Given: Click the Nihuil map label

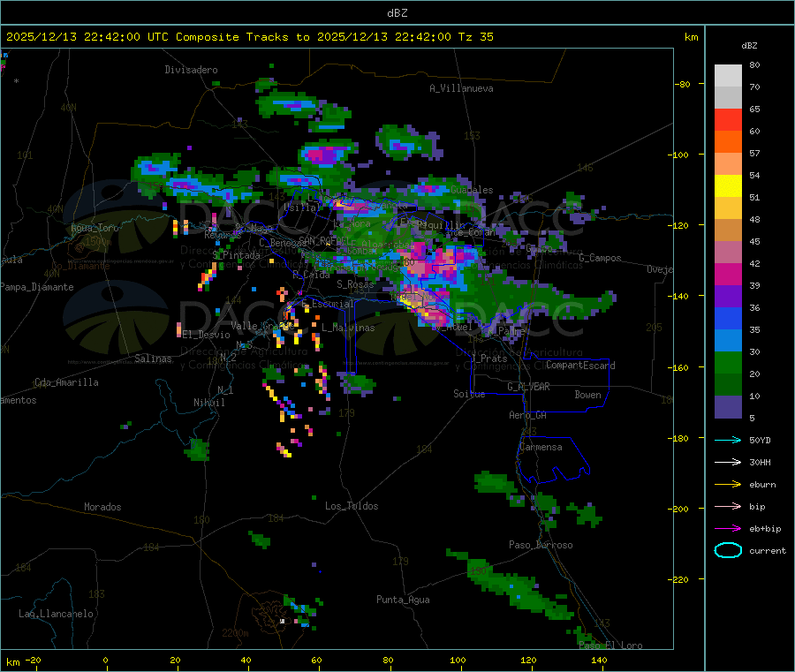Looking at the screenshot, I should coord(208,403).
